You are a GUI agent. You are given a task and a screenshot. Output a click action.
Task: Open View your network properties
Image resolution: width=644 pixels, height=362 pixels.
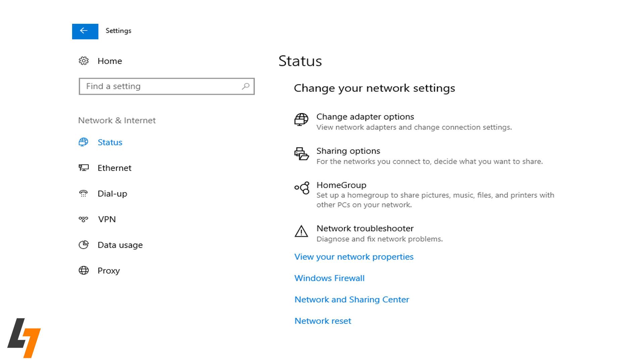click(x=354, y=256)
